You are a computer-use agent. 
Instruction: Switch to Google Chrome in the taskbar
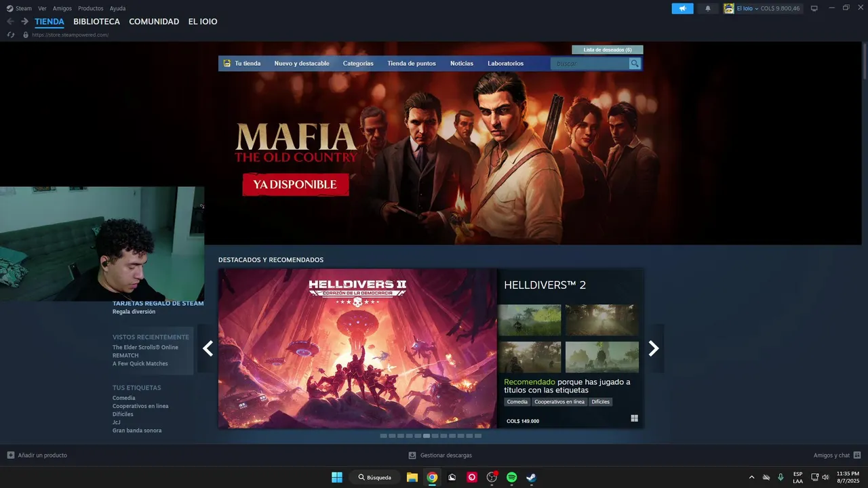coord(432,477)
